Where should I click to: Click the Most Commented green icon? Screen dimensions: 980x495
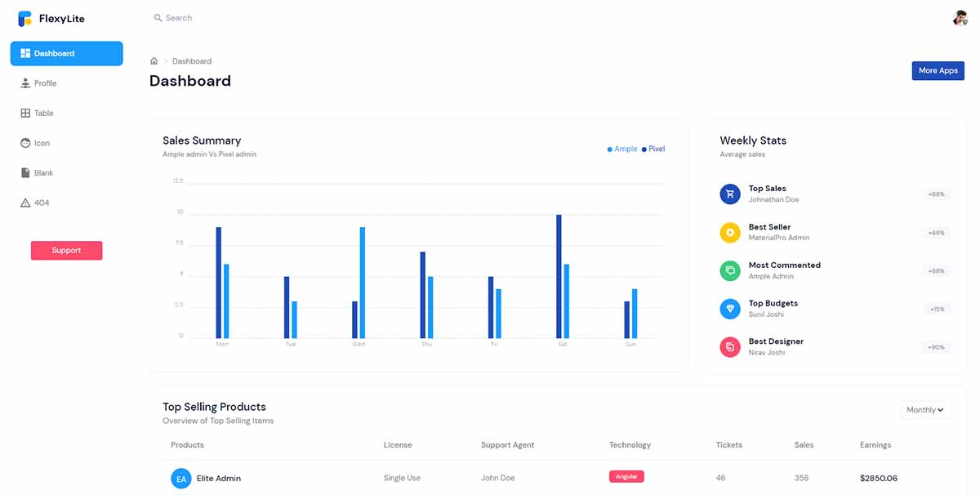(729, 270)
